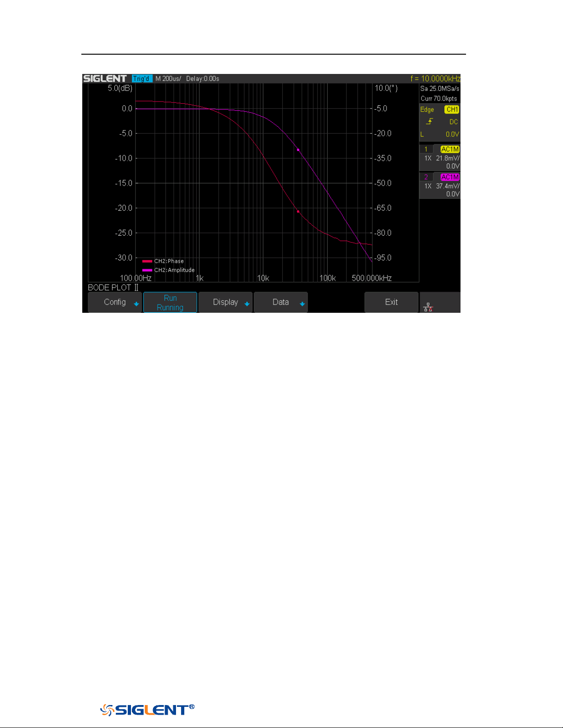Click the Edge trigger type label
The width and height of the screenshot is (563, 728).
pos(427,109)
